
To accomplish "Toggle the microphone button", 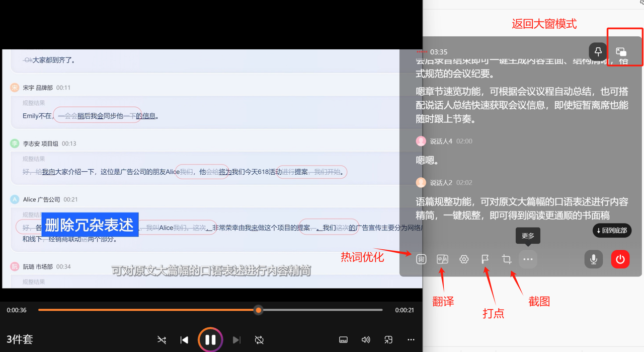I will [x=594, y=259].
